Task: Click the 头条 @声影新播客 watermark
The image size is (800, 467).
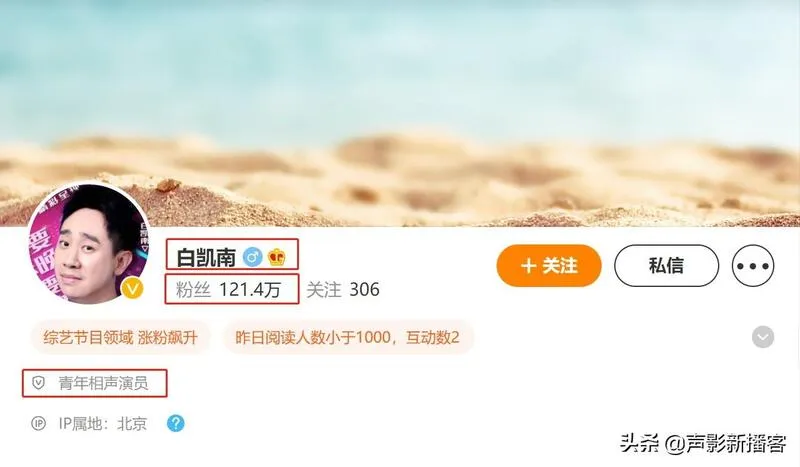Action: tap(703, 443)
